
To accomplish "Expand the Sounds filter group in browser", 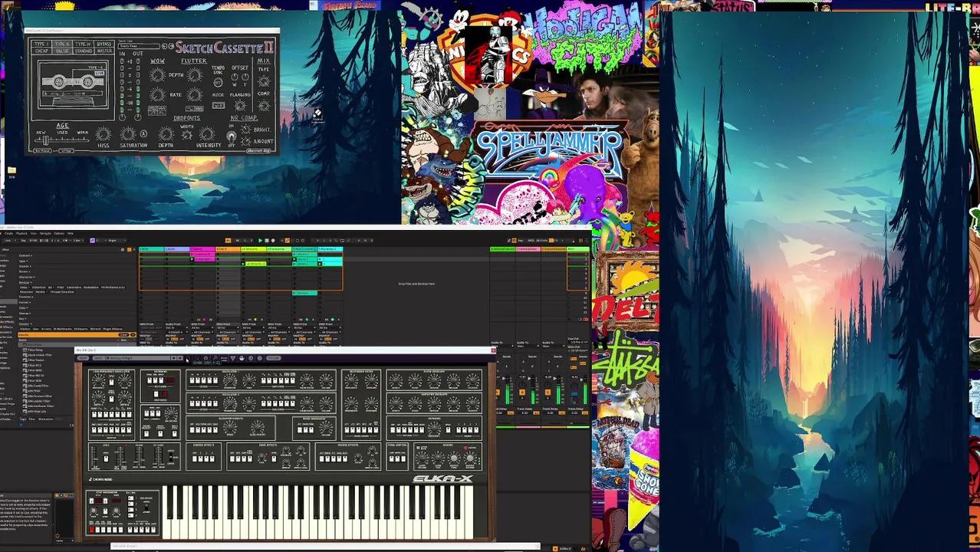I will 25,266.
